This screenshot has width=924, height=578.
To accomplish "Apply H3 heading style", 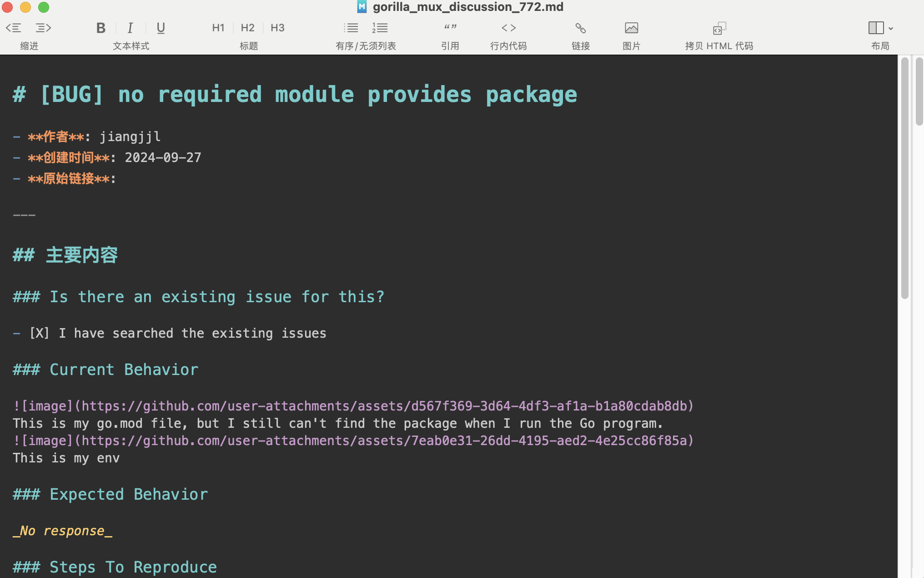I will (x=277, y=28).
